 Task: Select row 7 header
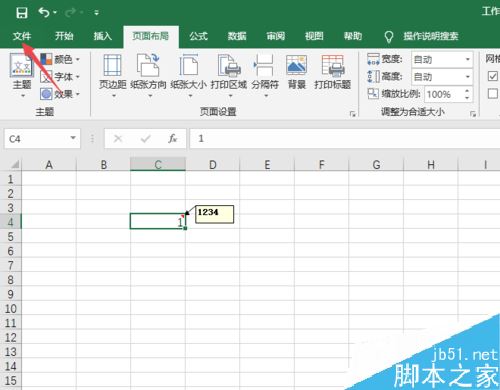click(x=11, y=265)
